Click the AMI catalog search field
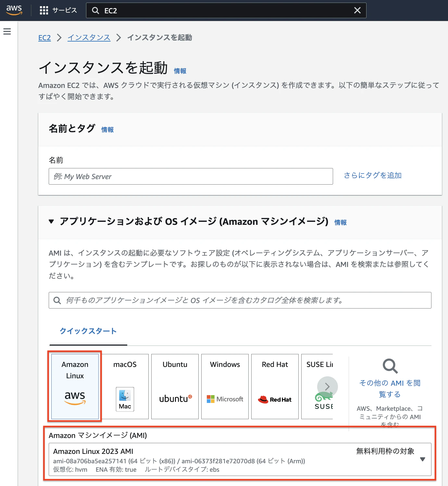Viewport: 448px width, 486px height. pyautogui.click(x=240, y=300)
